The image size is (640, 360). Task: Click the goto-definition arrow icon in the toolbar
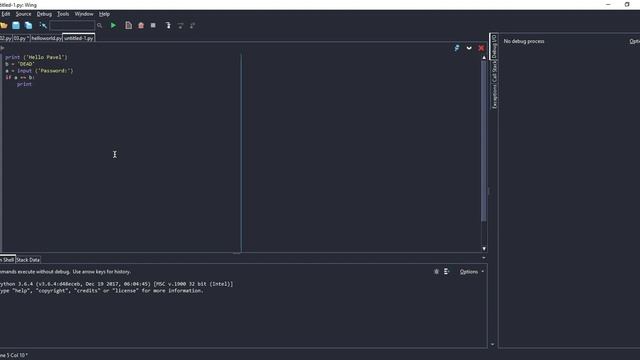click(x=43, y=25)
